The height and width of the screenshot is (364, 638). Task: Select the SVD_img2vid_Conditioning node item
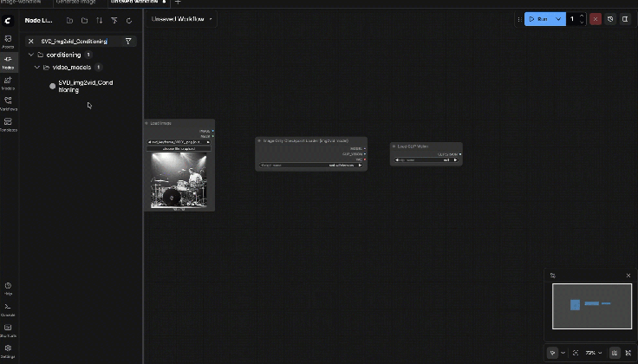[85, 86]
